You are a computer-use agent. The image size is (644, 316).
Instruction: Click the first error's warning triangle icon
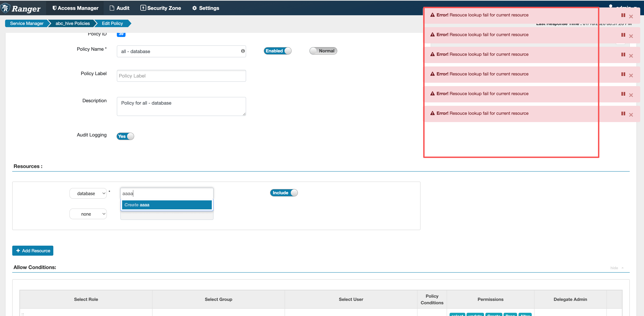432,15
